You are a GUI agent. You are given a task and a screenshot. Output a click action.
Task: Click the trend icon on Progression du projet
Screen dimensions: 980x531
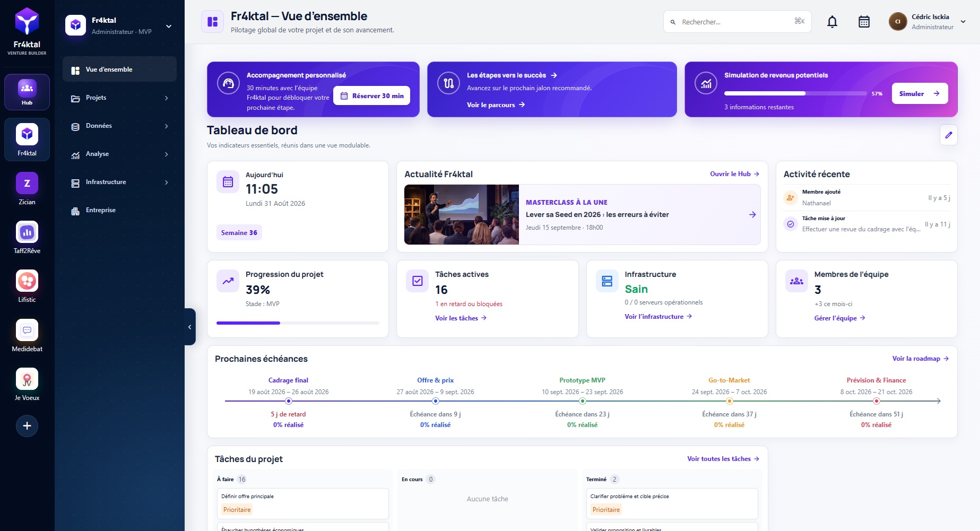pos(228,281)
